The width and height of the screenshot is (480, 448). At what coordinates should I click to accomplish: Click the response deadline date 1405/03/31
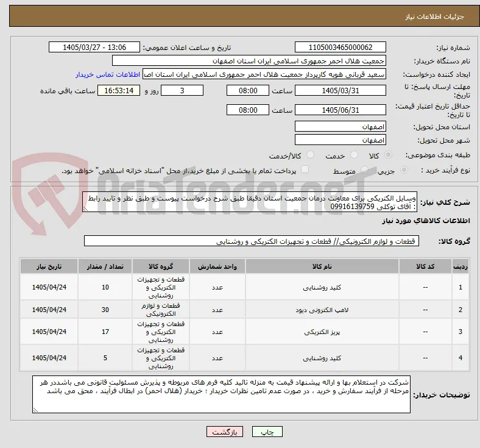tap(340, 90)
